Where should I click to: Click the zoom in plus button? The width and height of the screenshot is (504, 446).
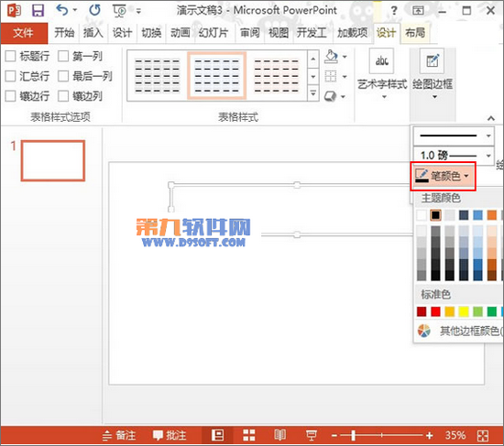click(430, 436)
